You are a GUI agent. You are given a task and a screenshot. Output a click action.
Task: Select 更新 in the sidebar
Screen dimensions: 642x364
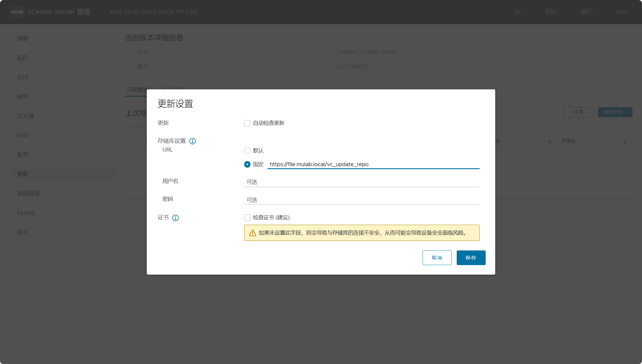tap(64, 174)
